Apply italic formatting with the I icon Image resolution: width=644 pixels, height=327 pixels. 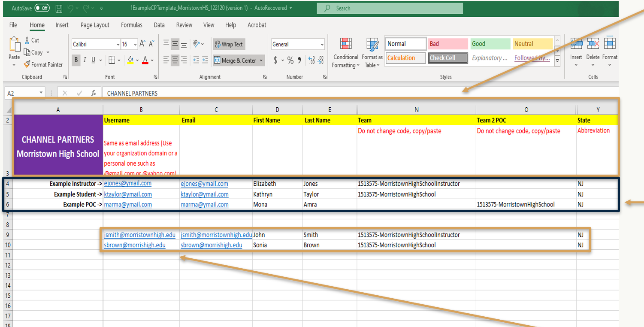85,61
